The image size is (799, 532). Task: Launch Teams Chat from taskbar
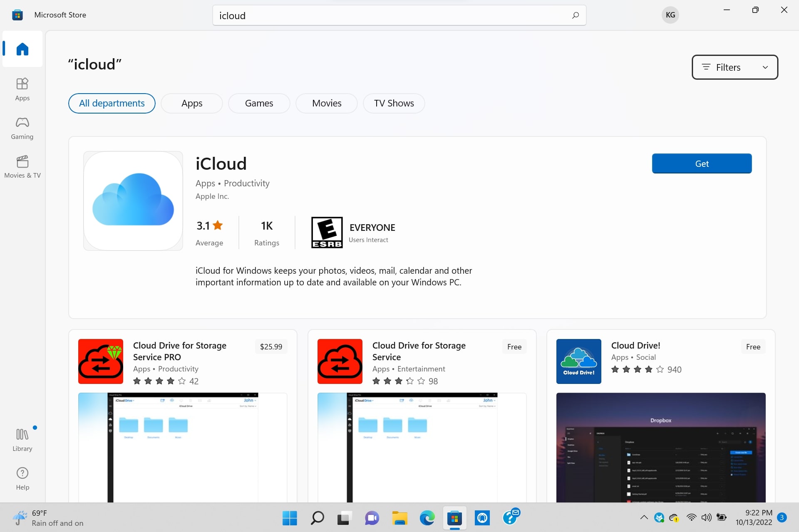(372, 518)
